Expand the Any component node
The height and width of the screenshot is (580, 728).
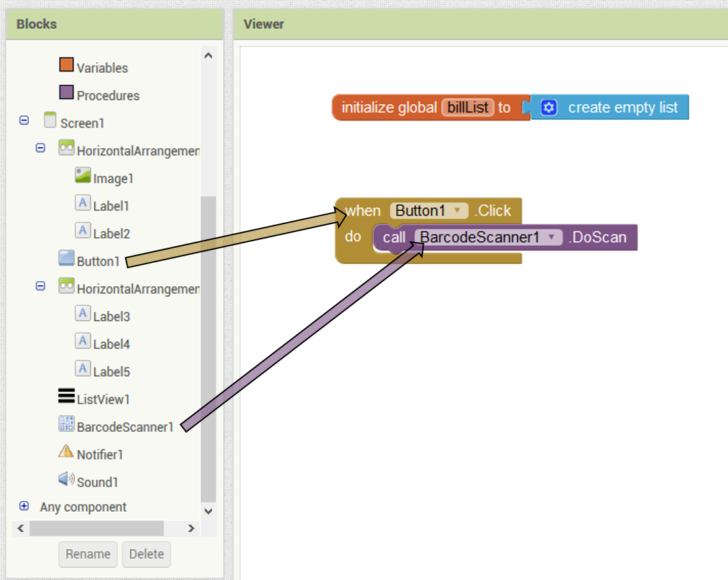click(x=24, y=506)
